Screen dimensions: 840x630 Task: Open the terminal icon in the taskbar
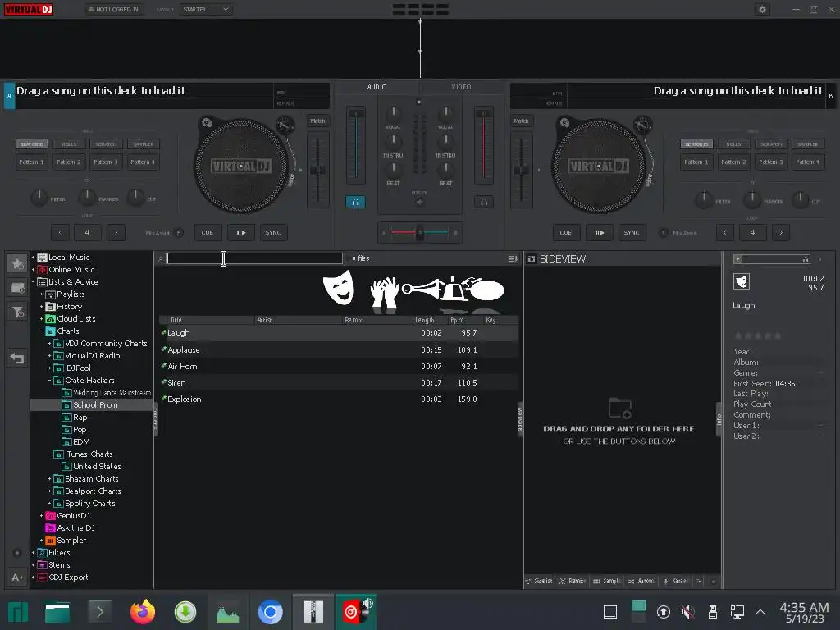[x=99, y=612]
